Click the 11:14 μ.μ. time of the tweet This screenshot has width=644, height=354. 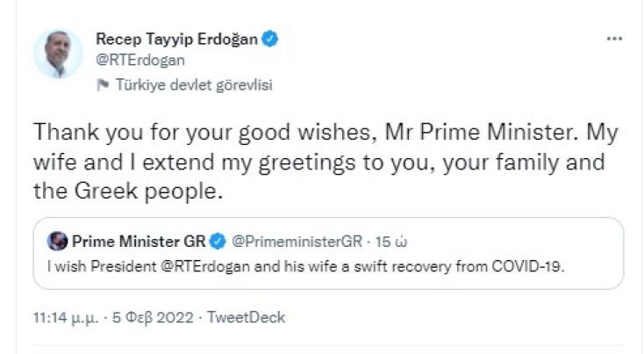pyautogui.click(x=68, y=317)
